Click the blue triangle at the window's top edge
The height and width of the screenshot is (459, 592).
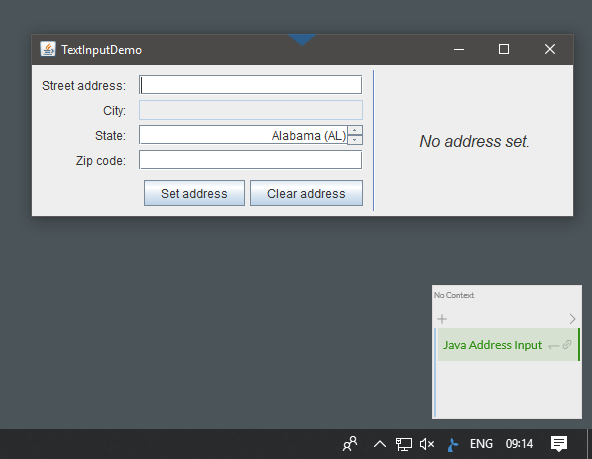coord(302,39)
